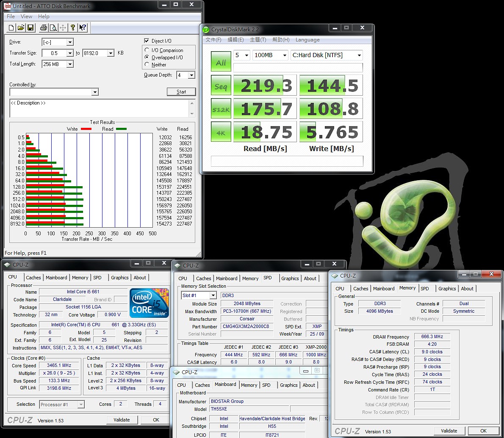Toggle the Direct I/O checkbox
Screen dimensions: 504x438
[147, 41]
